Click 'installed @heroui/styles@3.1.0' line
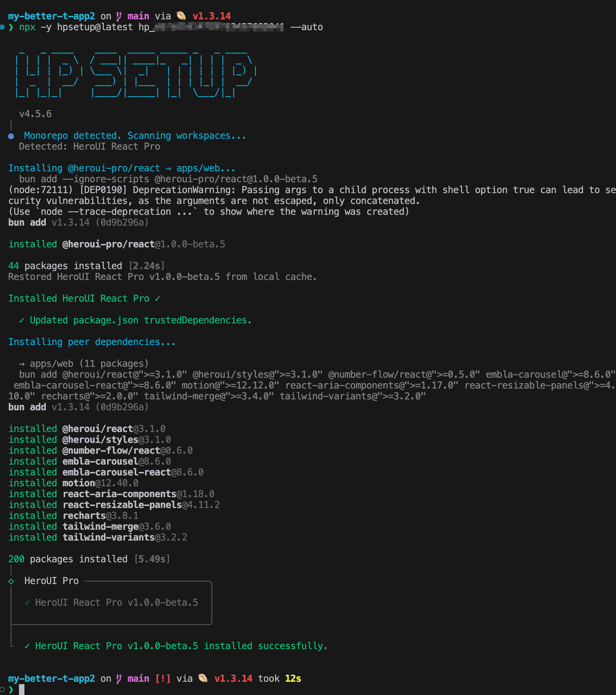The image size is (616, 695). click(90, 440)
